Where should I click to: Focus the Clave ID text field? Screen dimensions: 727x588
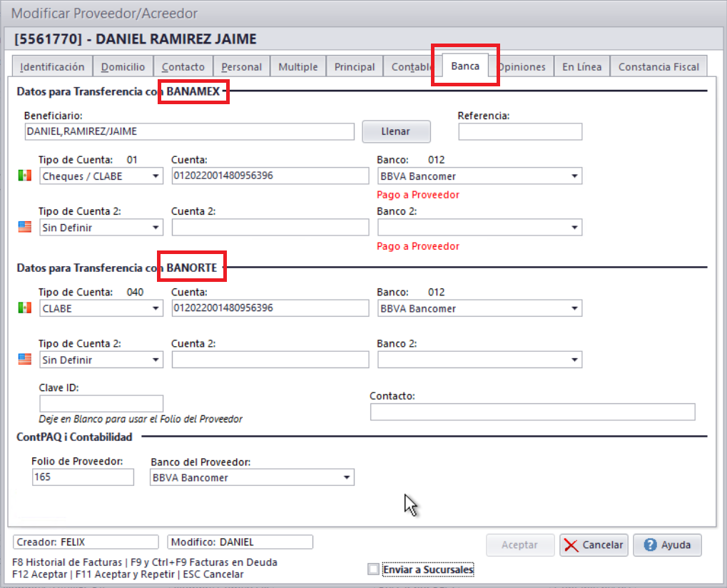point(101,403)
